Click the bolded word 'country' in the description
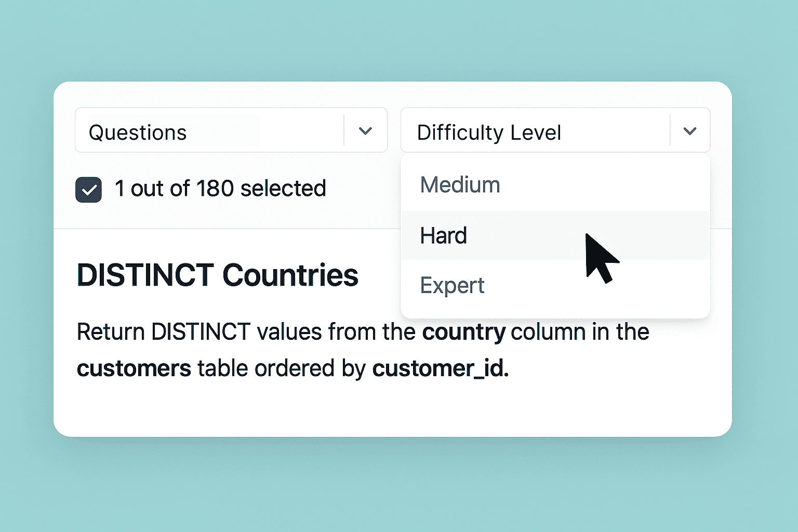Image resolution: width=798 pixels, height=532 pixels. click(x=462, y=332)
